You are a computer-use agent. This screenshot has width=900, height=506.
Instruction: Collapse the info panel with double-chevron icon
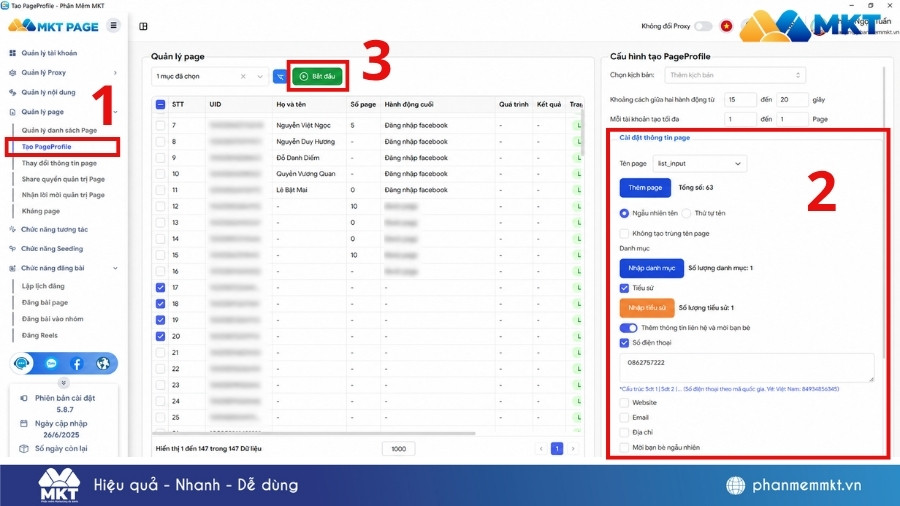(64, 383)
